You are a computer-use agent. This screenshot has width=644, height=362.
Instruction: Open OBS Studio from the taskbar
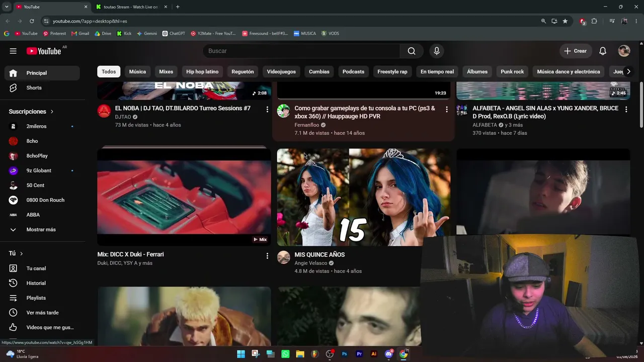[330, 354]
